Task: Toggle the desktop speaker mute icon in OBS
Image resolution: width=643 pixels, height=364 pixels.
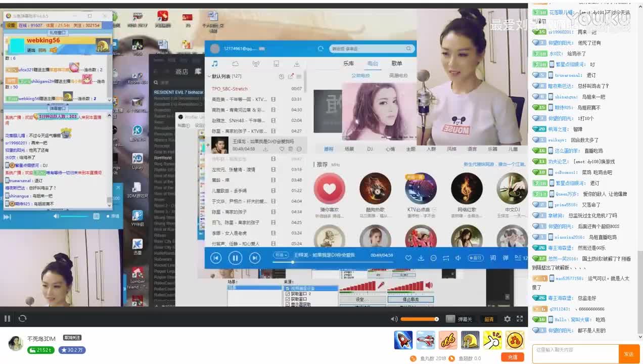Action: tap(429, 285)
